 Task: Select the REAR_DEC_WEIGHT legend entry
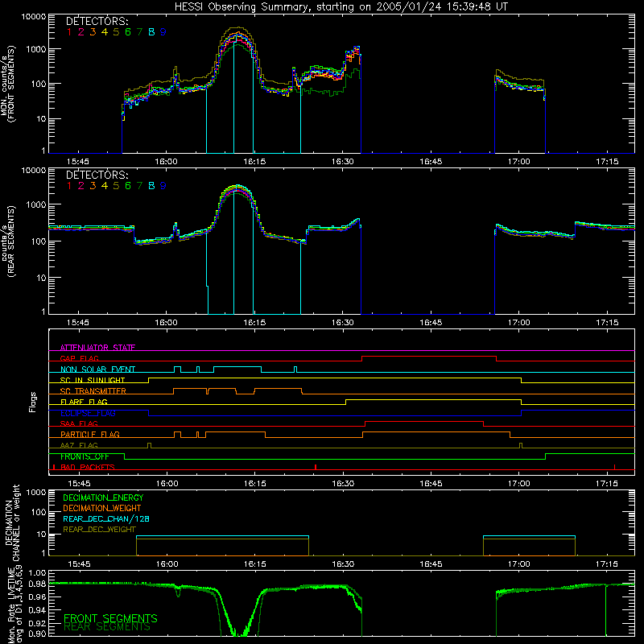[x=99, y=530]
